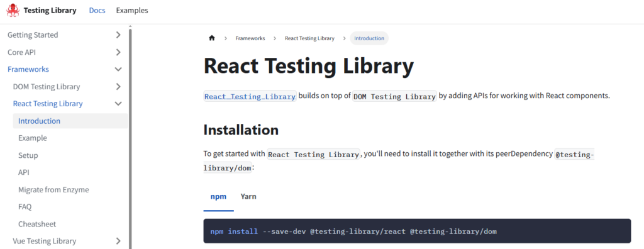Follow the React_Testing_Library inline code link

click(x=250, y=97)
